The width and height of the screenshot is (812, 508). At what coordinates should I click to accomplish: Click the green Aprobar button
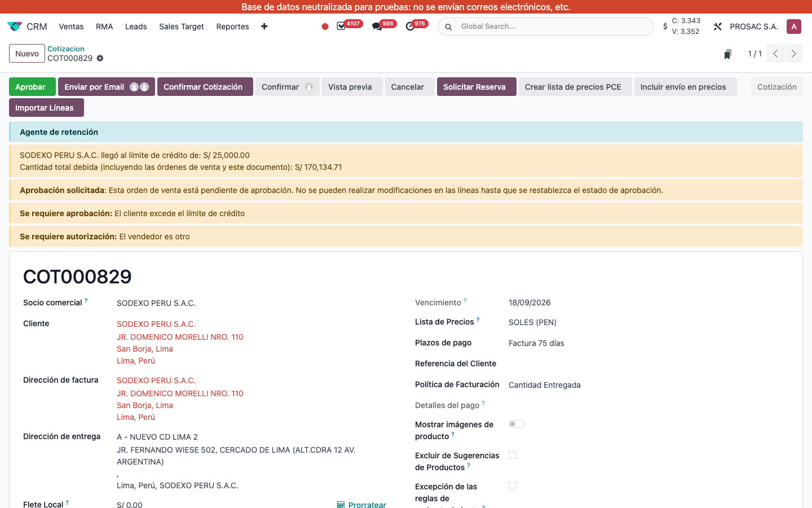[32, 87]
